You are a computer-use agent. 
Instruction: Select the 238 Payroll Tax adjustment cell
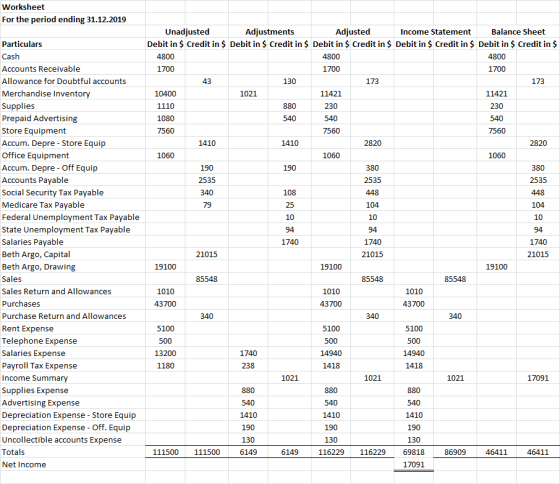click(248, 366)
